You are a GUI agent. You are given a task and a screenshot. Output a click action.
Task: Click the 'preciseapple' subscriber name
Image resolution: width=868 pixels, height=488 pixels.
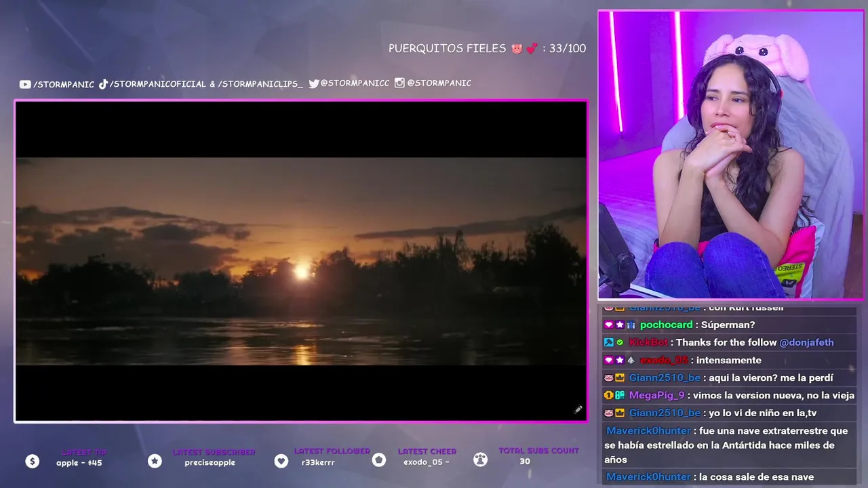(210, 463)
